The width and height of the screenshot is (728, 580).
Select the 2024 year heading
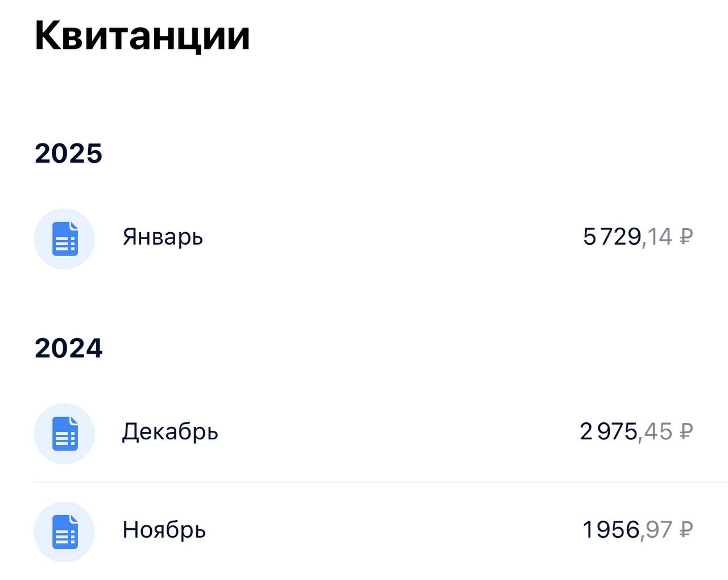click(x=69, y=349)
